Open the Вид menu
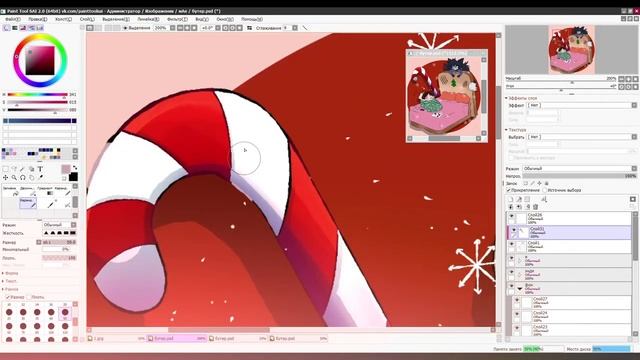The width and height of the screenshot is (640, 360). coord(202,19)
